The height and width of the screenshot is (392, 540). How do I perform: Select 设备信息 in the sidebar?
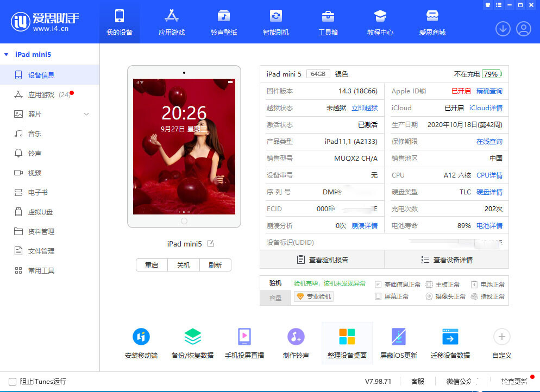(x=49, y=75)
